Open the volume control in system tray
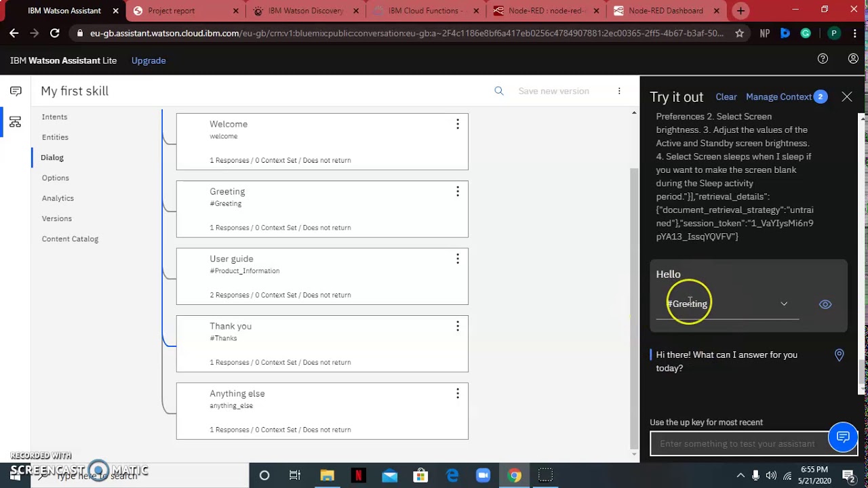Viewport: 868px width, 488px height. [772, 476]
